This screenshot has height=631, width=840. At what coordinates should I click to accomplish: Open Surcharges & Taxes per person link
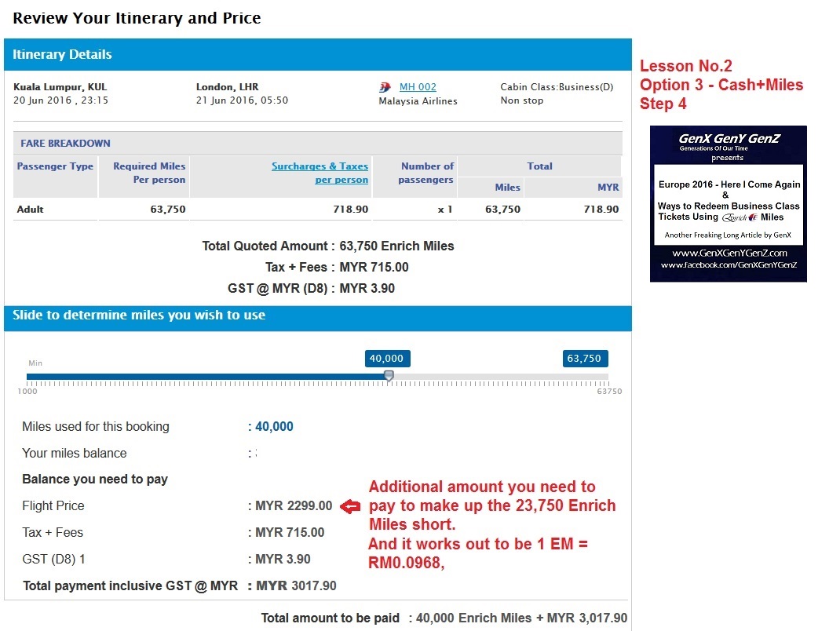point(320,173)
